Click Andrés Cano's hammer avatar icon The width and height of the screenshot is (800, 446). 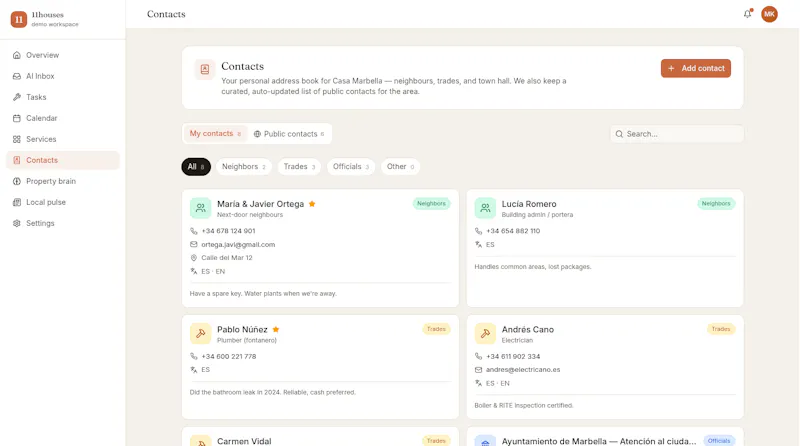pos(485,333)
